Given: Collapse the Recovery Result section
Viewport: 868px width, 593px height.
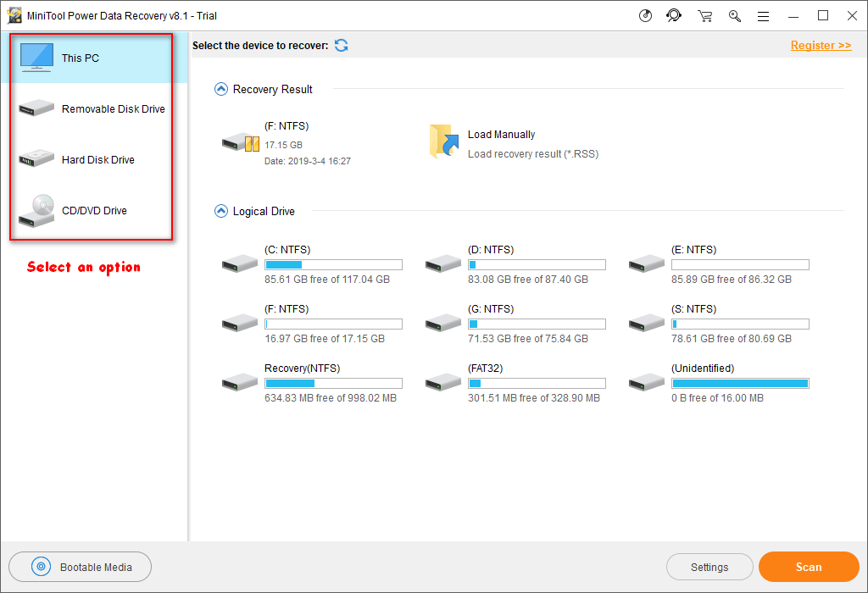Looking at the screenshot, I should [x=220, y=89].
